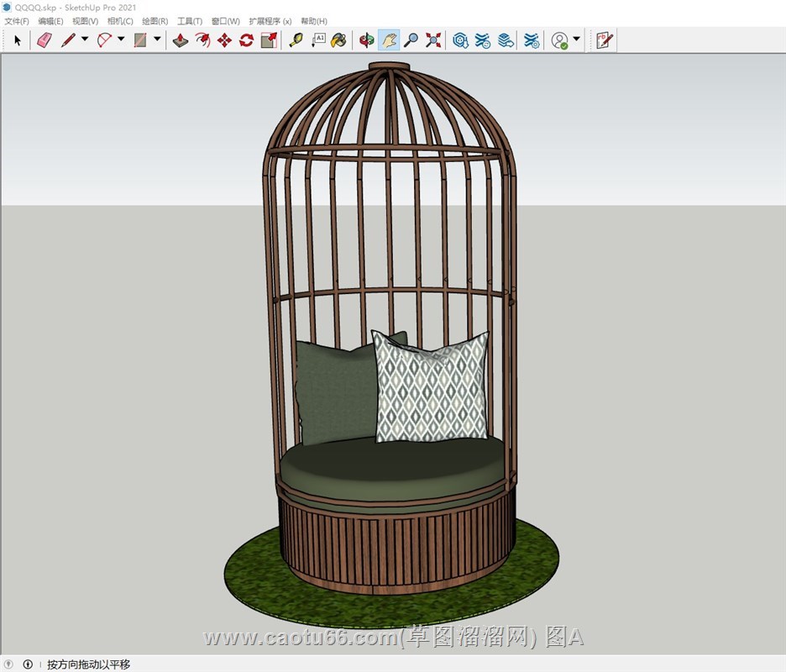Select the Tape Measure tool
This screenshot has width=786, height=672.
click(296, 39)
